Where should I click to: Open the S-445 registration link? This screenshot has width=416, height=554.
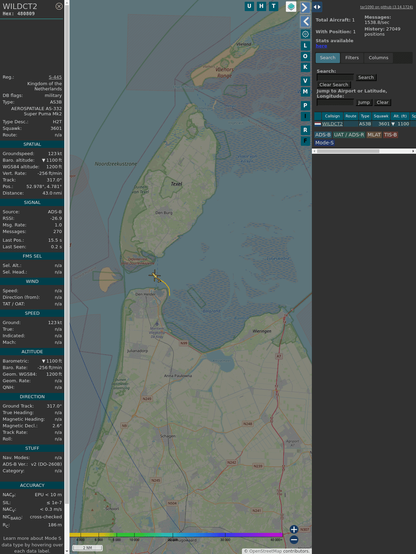pyautogui.click(x=55, y=77)
